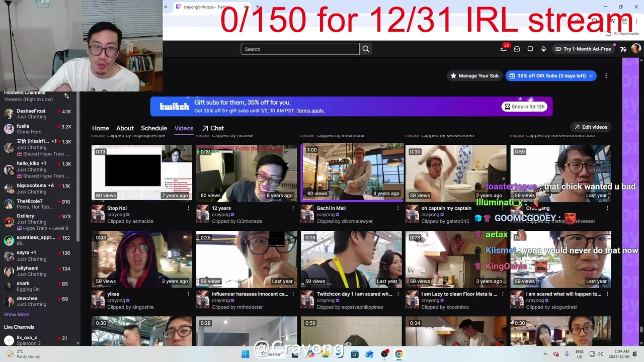Select the Videos channel tab
Screen dimensions: 644x362
tap(184, 128)
